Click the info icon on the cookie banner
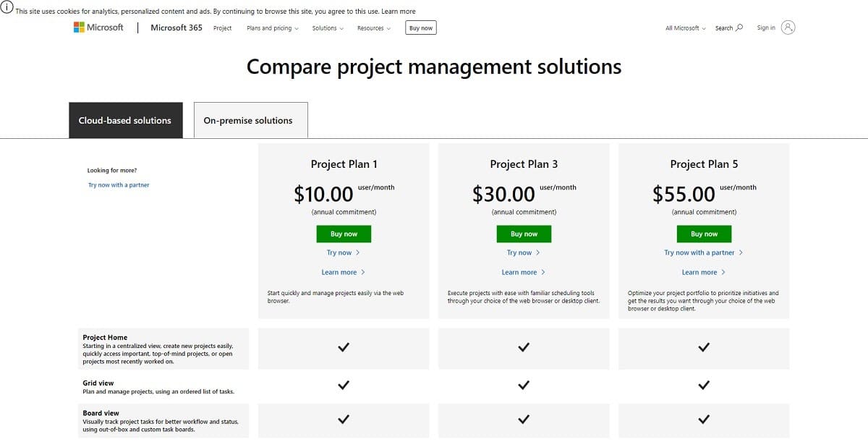 (x=8, y=9)
